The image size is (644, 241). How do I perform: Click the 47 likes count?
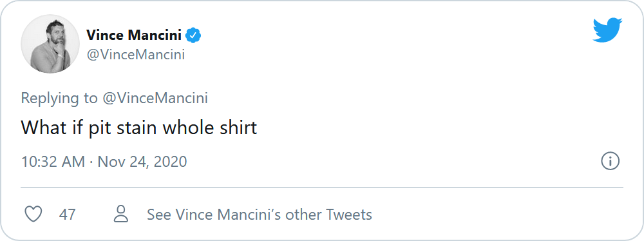coord(68,215)
